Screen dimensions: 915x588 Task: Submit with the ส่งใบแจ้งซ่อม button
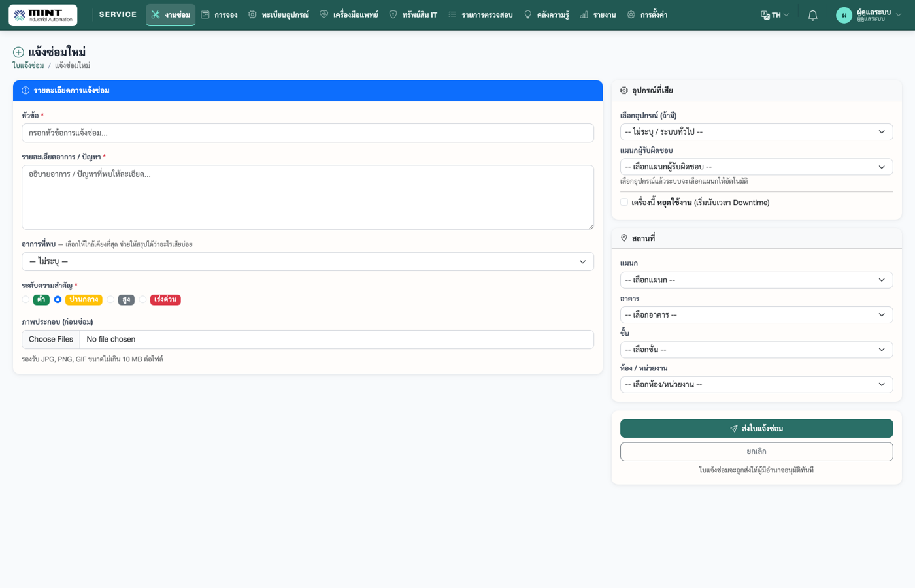click(756, 429)
